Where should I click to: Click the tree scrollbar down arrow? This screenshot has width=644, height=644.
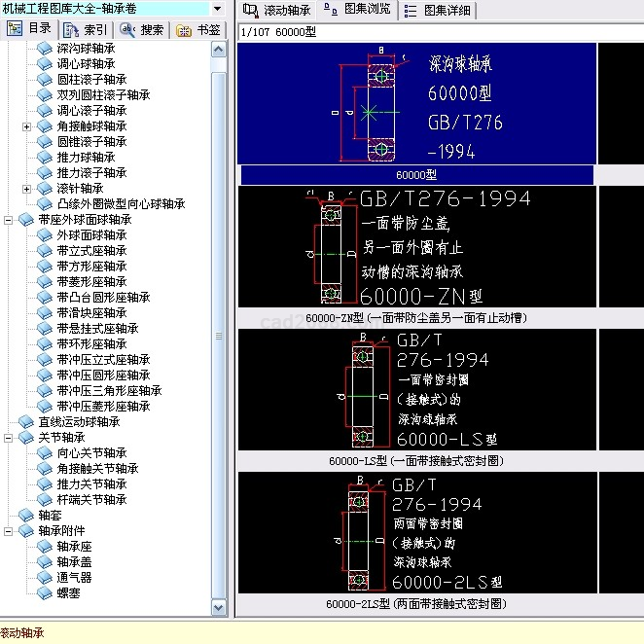point(219,608)
